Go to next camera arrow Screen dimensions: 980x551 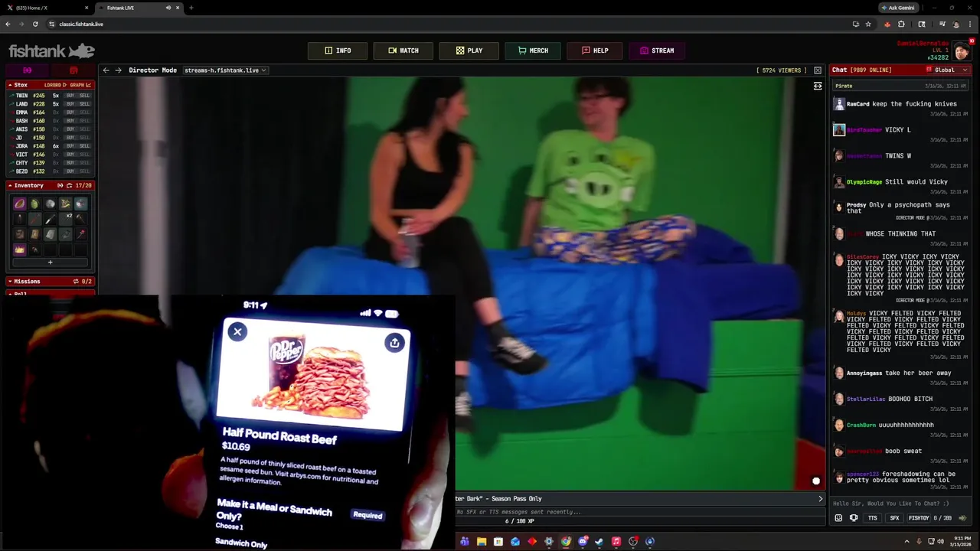(x=118, y=70)
